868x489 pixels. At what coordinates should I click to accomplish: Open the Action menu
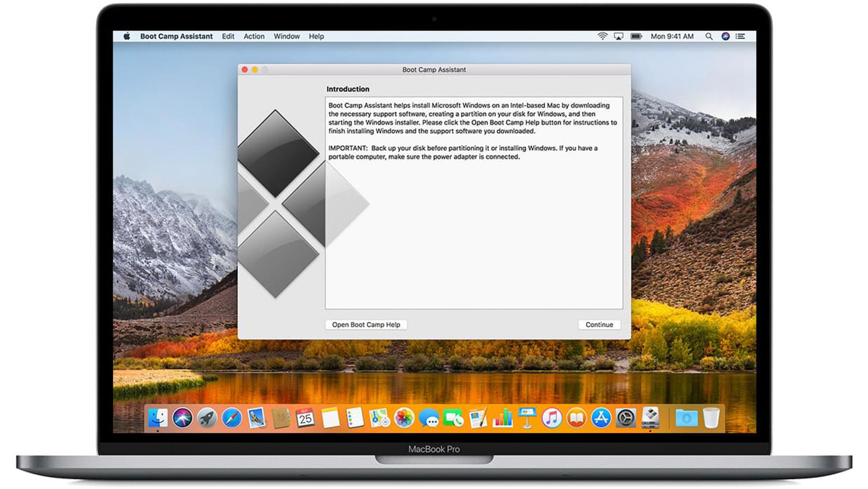pos(254,36)
